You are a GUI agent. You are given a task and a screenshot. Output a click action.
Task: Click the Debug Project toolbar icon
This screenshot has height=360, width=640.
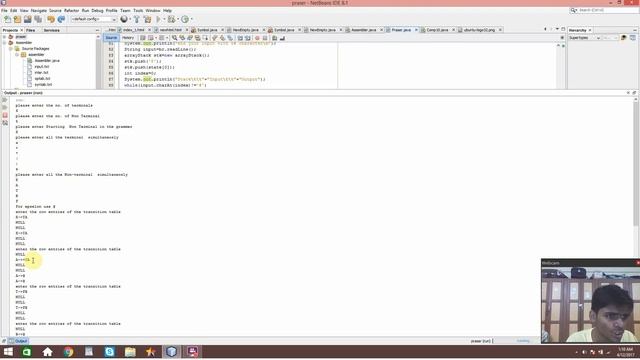coord(171,19)
